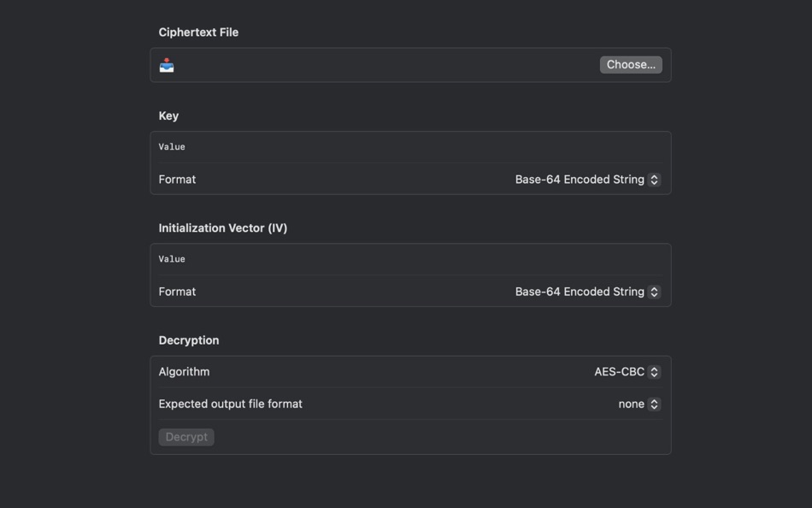
Task: Click the Key Value input field
Action: [342, 146]
